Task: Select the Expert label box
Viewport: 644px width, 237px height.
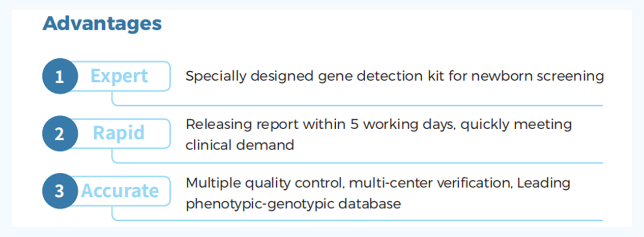Action: pos(120,76)
